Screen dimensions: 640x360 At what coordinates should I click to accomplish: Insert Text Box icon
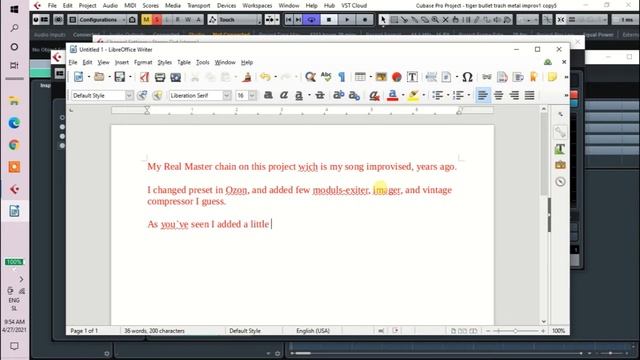click(412, 77)
